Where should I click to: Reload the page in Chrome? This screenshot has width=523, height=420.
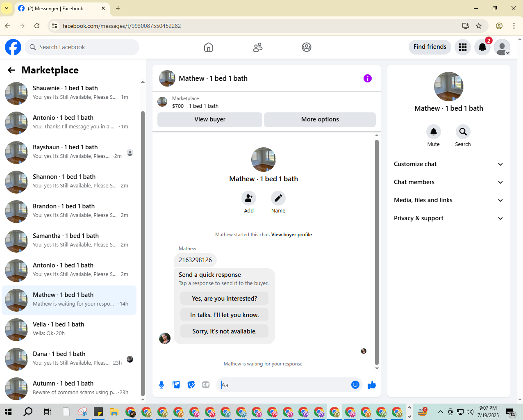pyautogui.click(x=37, y=26)
